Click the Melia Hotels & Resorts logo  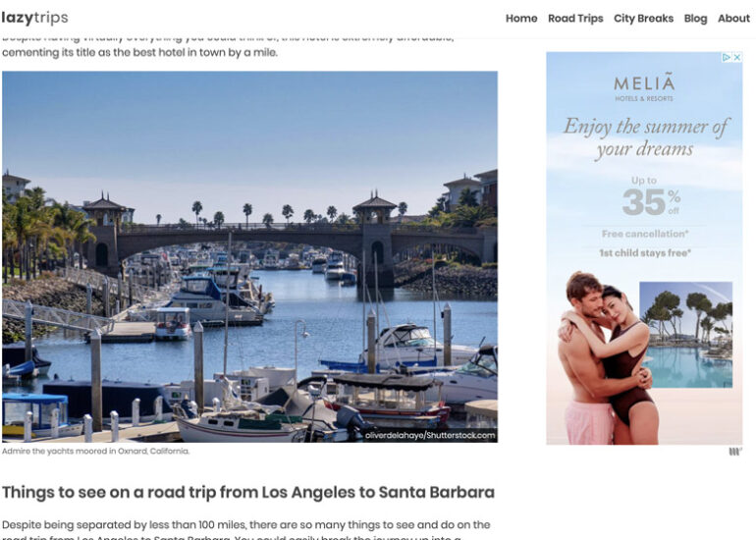point(644,86)
